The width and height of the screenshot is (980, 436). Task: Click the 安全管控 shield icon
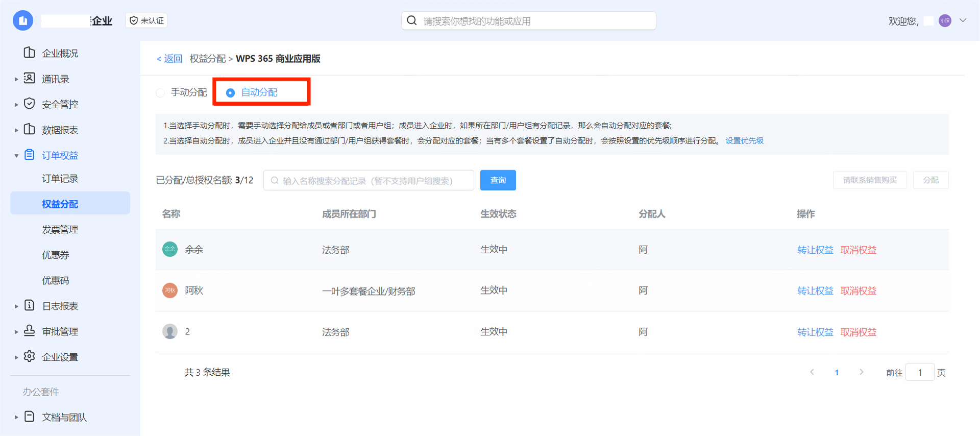(30, 104)
